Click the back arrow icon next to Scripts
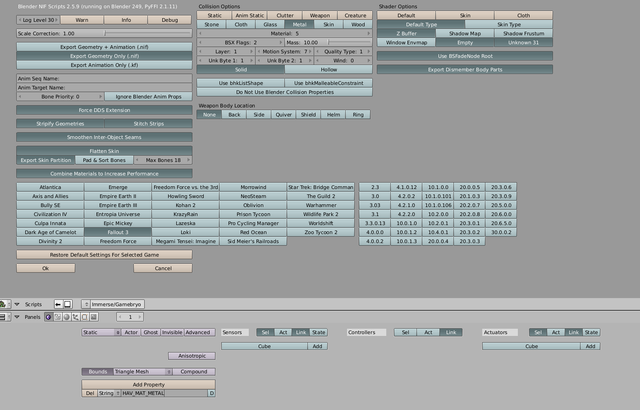This screenshot has height=410, width=640. click(x=58, y=304)
